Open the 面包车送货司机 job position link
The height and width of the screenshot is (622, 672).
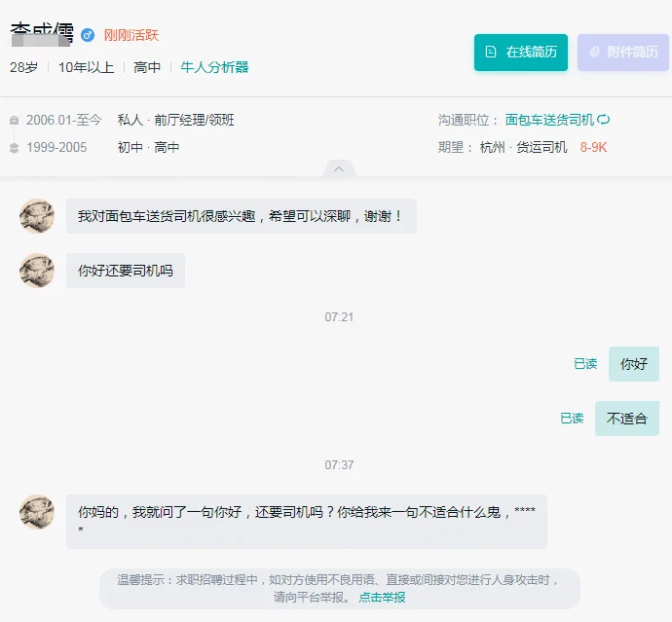(549, 120)
